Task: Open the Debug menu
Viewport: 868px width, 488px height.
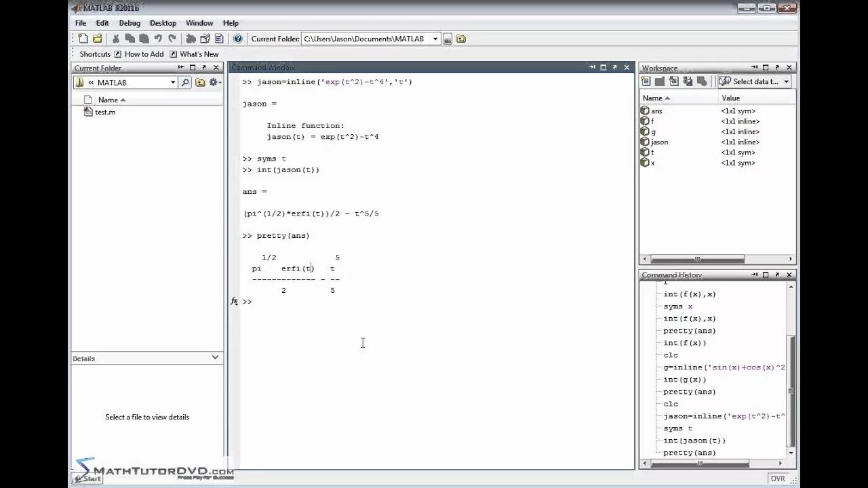Action: click(x=130, y=23)
